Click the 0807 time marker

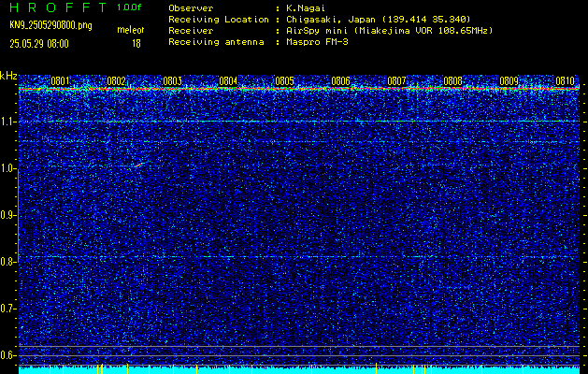[x=396, y=81]
